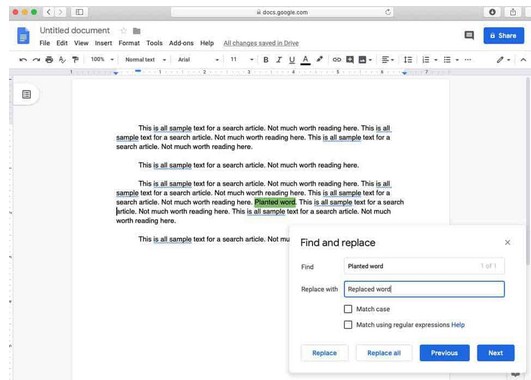Image resolution: width=531 pixels, height=380 pixels.
Task: Click the Replace all button
Action: 384,353
